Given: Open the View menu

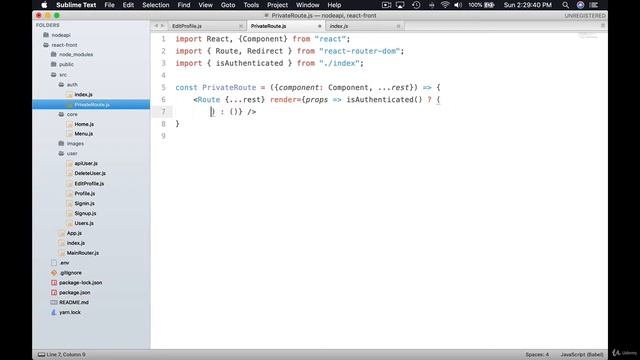Looking at the screenshot, I should [205, 5].
